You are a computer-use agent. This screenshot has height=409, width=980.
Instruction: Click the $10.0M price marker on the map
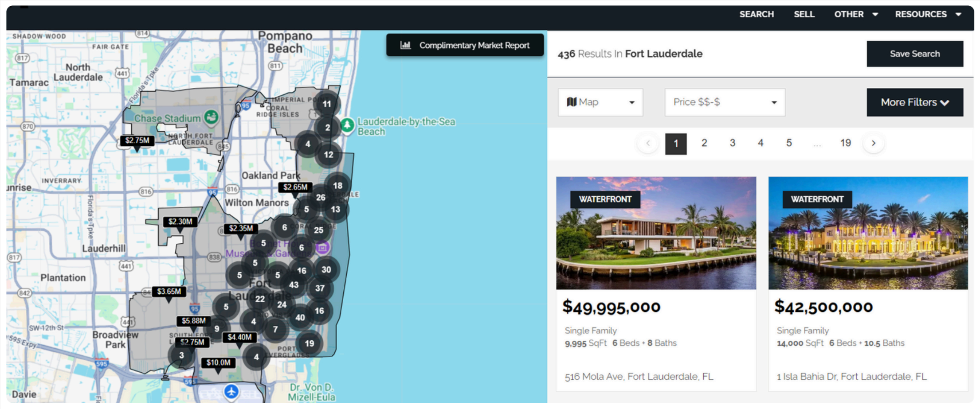click(218, 363)
